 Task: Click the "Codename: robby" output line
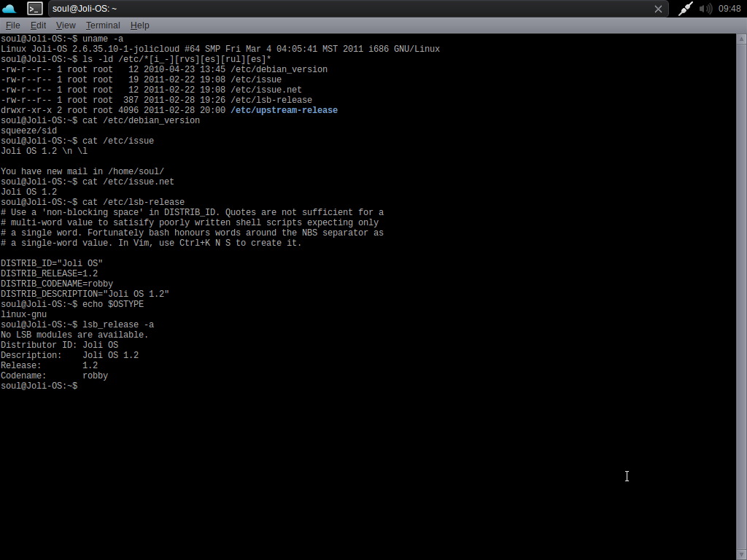54,376
